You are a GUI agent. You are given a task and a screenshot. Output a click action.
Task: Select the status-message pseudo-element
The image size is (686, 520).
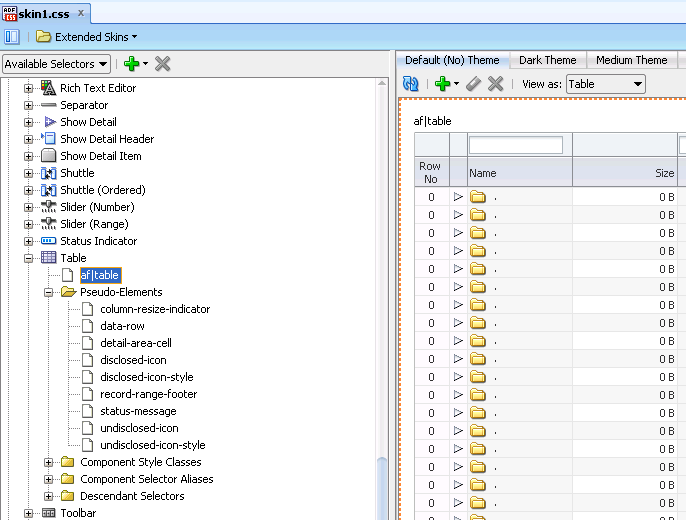point(138,412)
